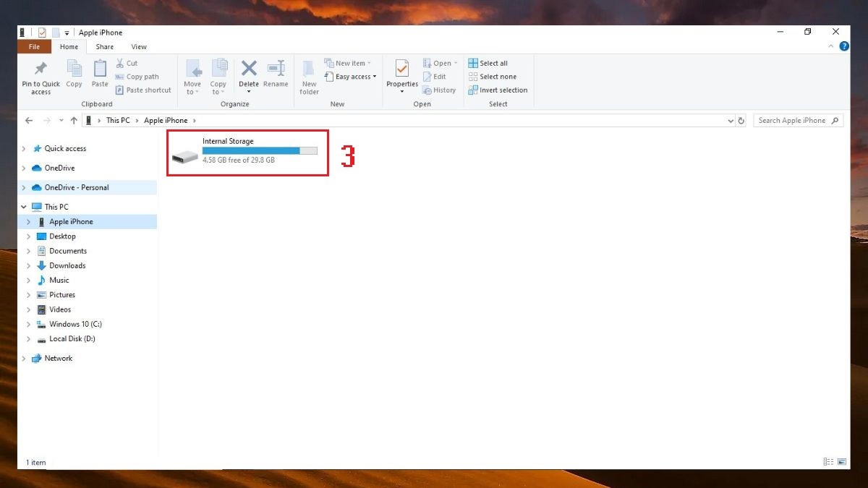Open the Easy access dropdown
This screenshot has width=868, height=488.
[x=350, y=77]
